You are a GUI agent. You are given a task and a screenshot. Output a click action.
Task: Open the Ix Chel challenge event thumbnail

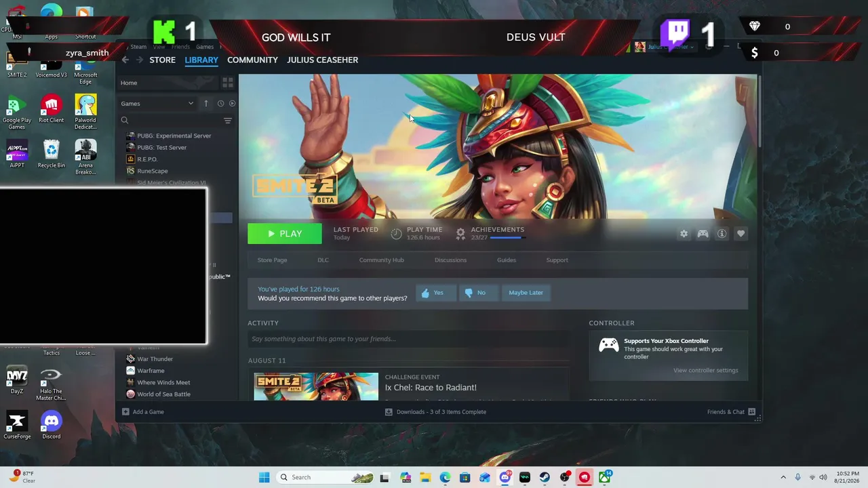pos(316,386)
